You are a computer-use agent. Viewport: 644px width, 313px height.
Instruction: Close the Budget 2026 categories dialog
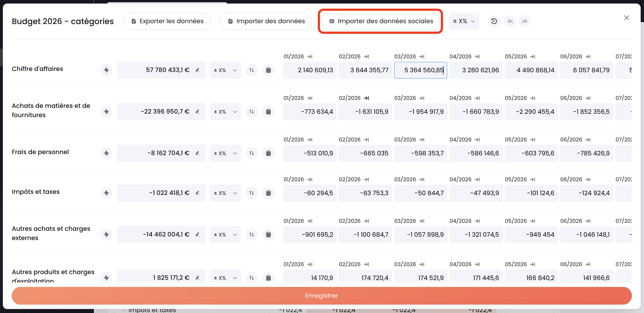tap(626, 18)
